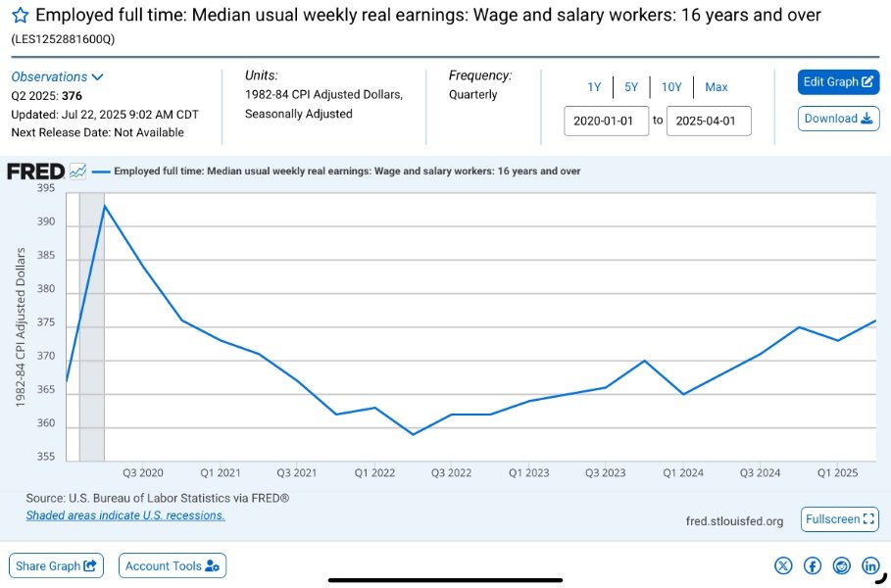Share graph on X (Twitter) icon
891x588 pixels.
point(783,565)
